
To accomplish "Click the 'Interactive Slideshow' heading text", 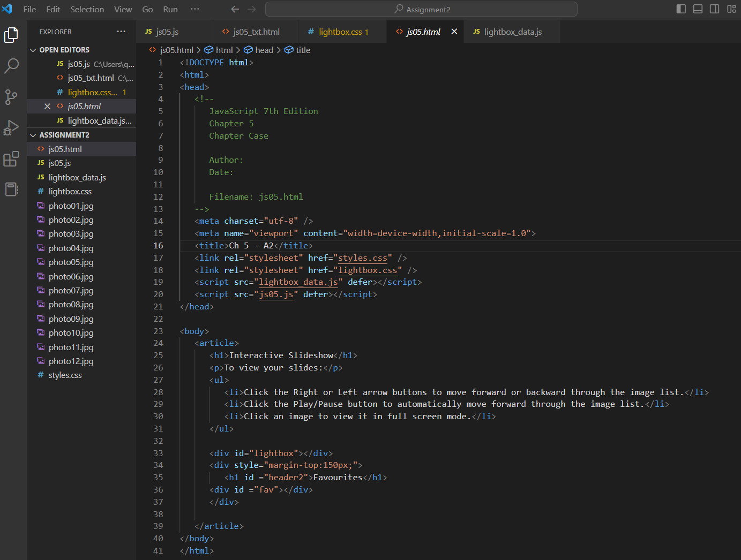I will point(281,355).
